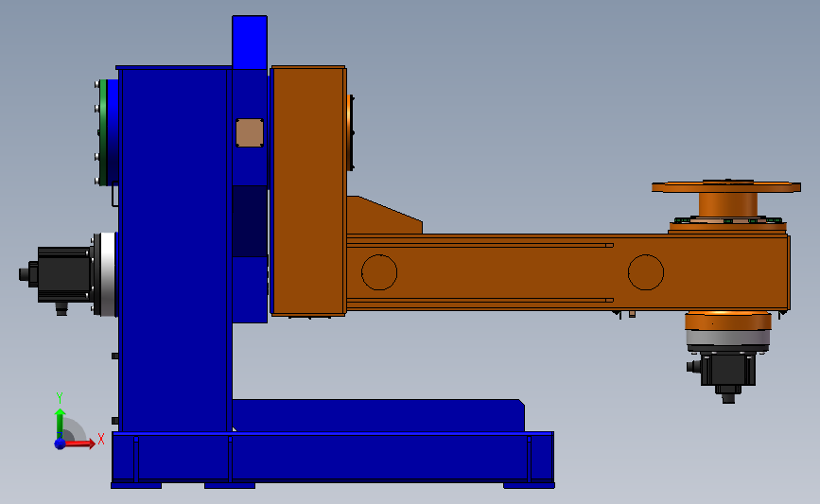Click the green Y axis arrow of the triad
Viewport: 820px width, 504px height.
click(60, 425)
